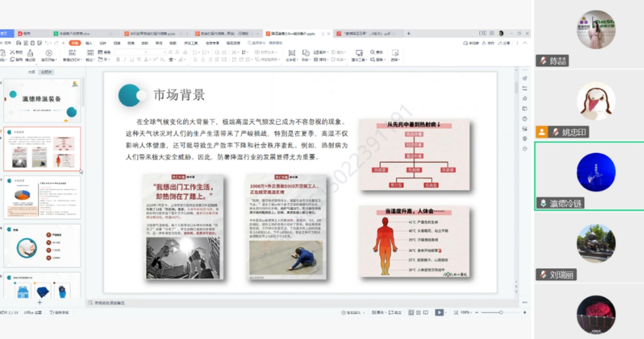
Task: Click the Text Box (文本框) icon
Action: 291,53
